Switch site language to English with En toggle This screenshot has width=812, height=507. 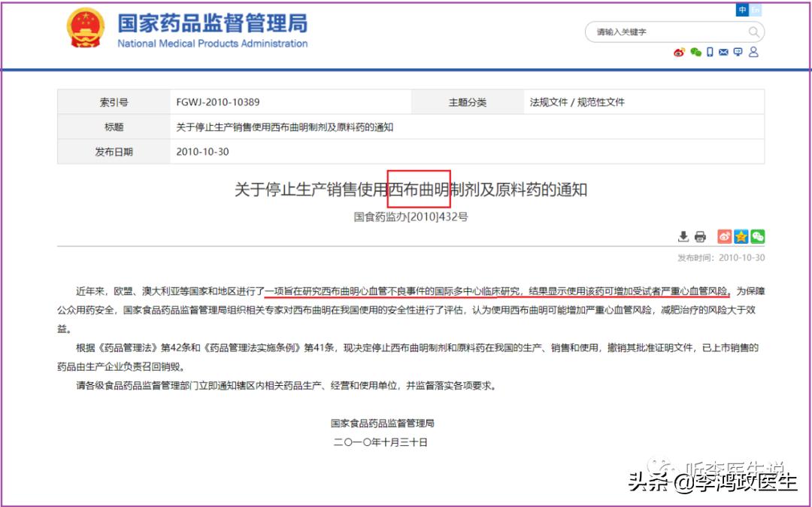(x=755, y=10)
